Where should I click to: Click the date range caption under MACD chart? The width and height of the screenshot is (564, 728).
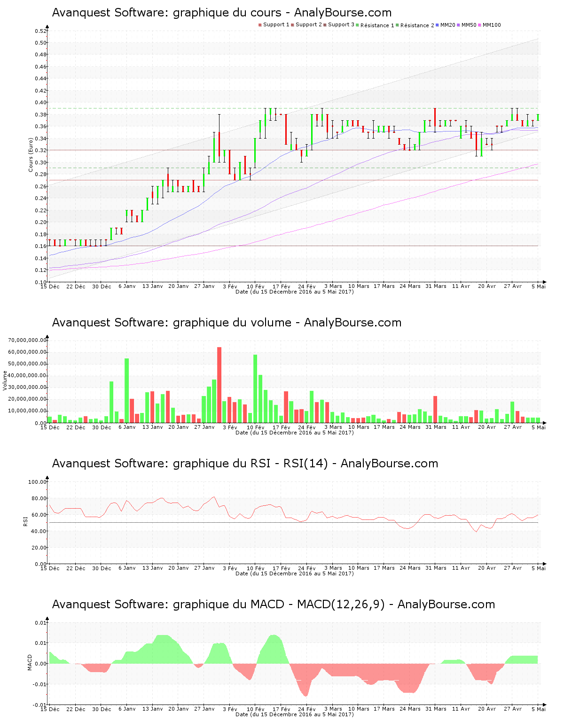click(x=295, y=714)
